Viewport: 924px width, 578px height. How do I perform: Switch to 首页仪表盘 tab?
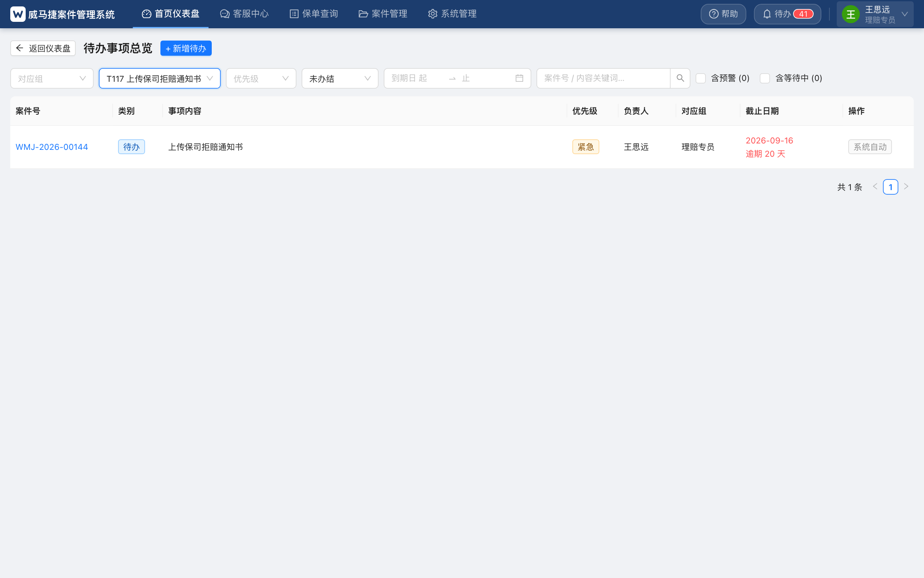tap(171, 14)
